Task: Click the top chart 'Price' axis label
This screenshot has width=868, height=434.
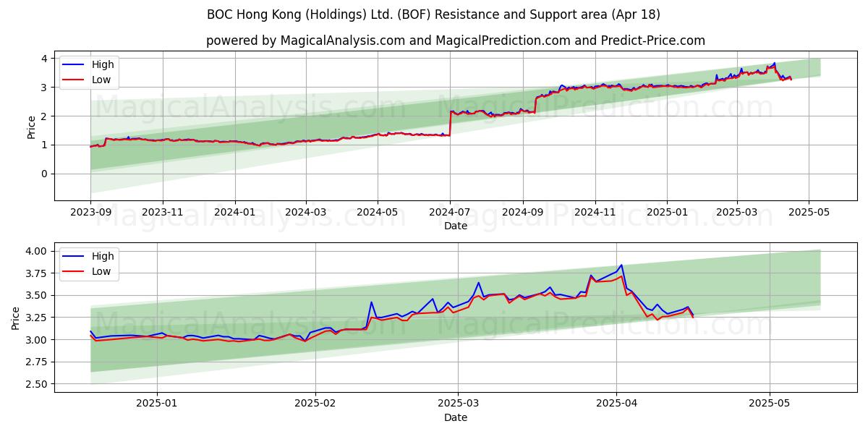Action: pyautogui.click(x=31, y=127)
